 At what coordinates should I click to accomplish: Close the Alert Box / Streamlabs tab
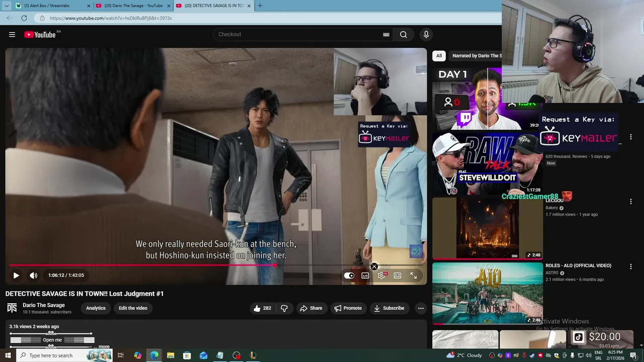[89, 6]
